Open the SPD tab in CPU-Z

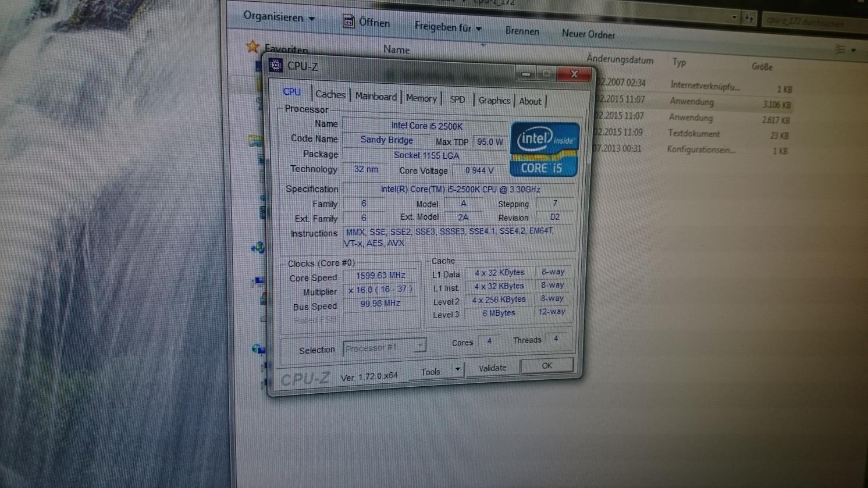[x=457, y=99]
